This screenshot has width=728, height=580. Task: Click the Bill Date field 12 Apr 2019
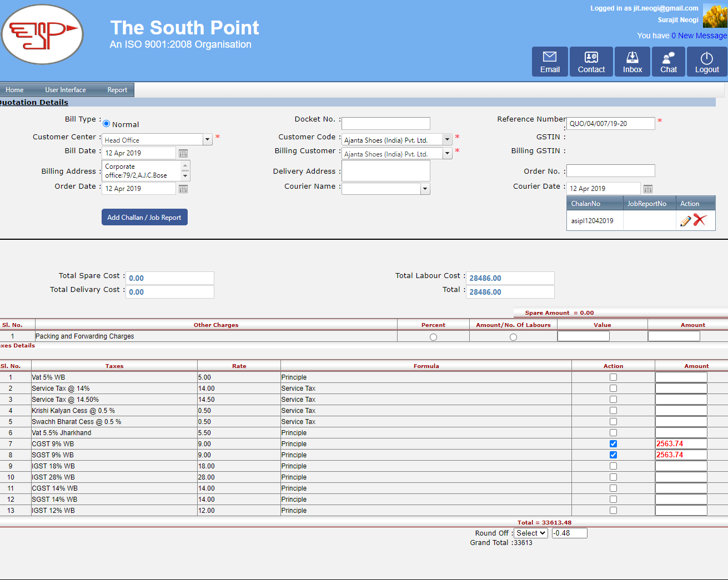[139, 153]
